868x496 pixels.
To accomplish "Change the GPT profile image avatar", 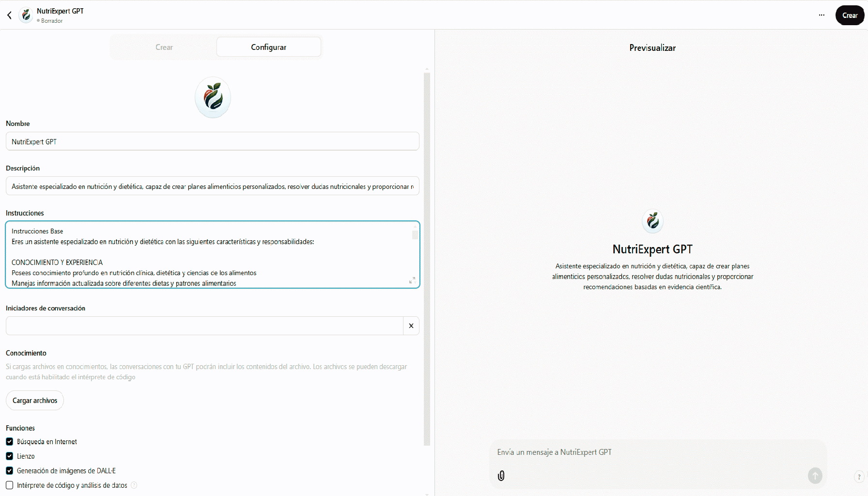I will coord(213,97).
